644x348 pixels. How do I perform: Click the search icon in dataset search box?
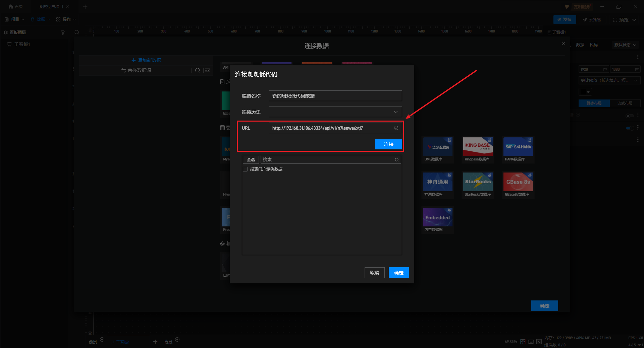[396, 160]
